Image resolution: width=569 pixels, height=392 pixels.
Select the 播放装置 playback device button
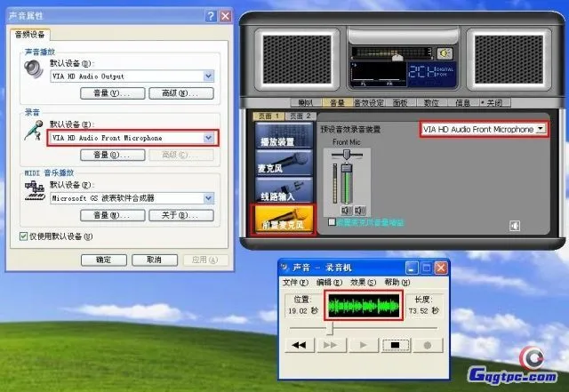click(x=284, y=135)
